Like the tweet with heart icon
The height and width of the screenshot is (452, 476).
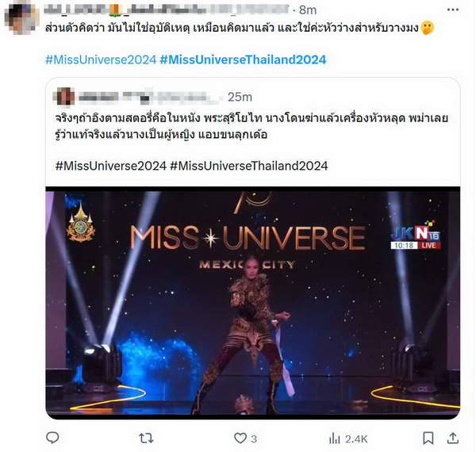point(240,439)
